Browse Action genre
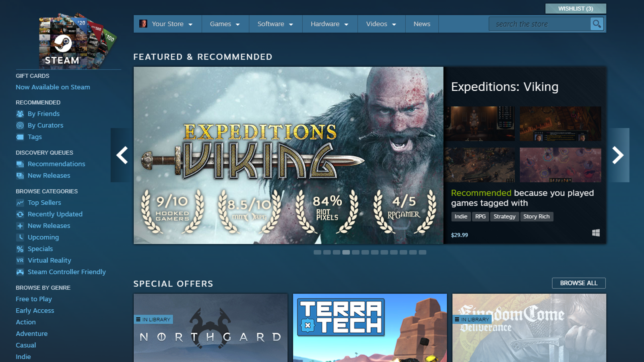 (x=26, y=322)
